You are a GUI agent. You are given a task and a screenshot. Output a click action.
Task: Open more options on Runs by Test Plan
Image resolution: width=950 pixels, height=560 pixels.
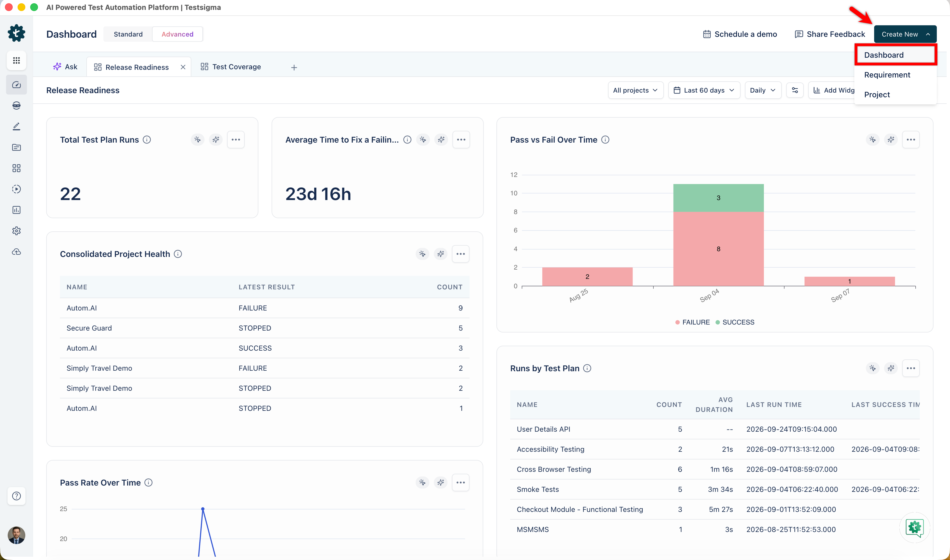pos(911,368)
